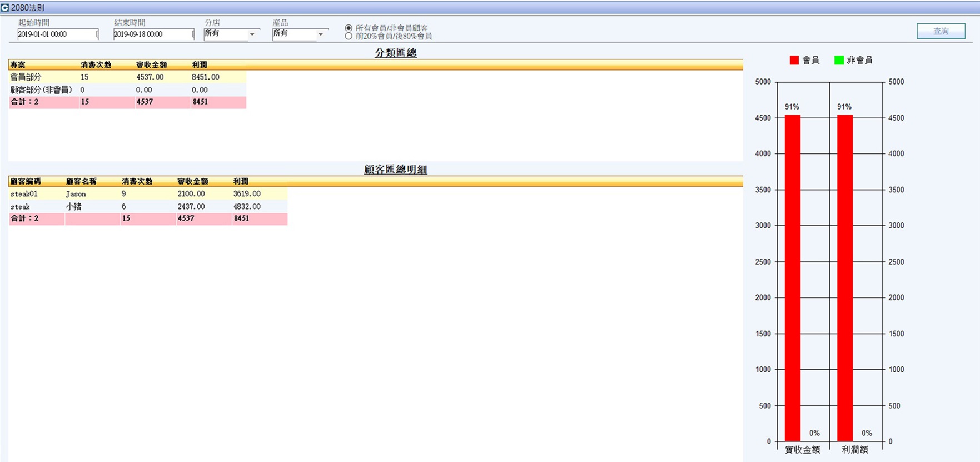
Task: Click the 91% label above 實收金額 bar
Action: tap(792, 107)
